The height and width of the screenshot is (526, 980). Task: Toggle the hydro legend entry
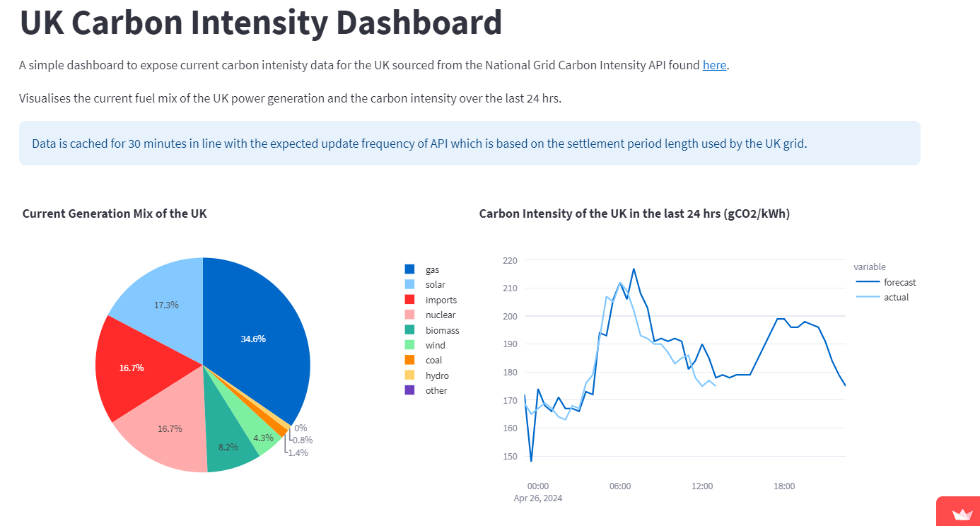point(436,375)
